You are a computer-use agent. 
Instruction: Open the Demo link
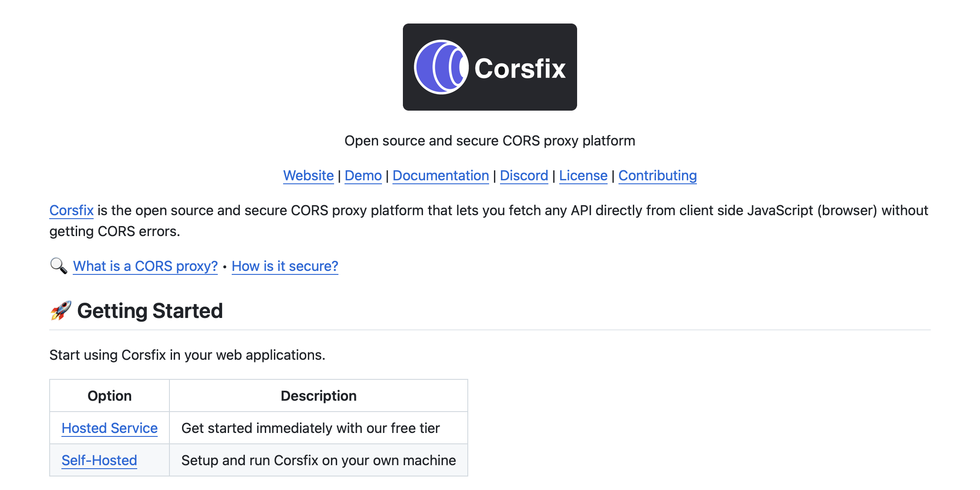pos(363,176)
